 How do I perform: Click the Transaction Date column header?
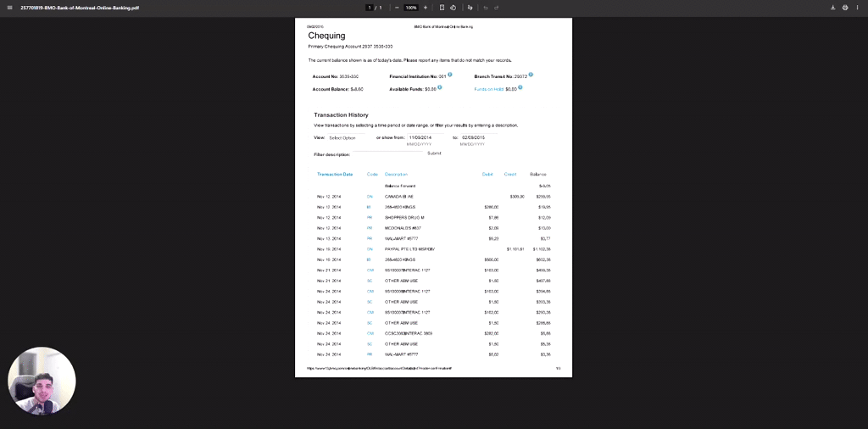click(335, 175)
